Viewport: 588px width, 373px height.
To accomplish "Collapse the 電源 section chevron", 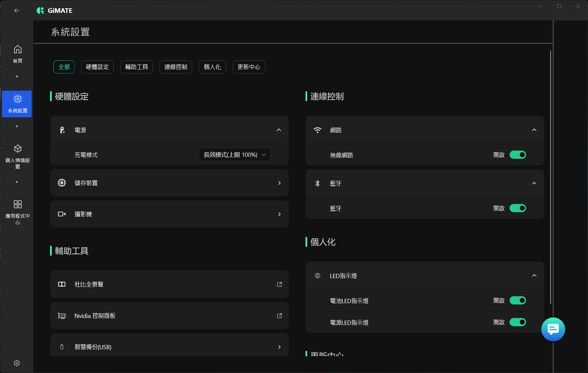I will point(279,130).
